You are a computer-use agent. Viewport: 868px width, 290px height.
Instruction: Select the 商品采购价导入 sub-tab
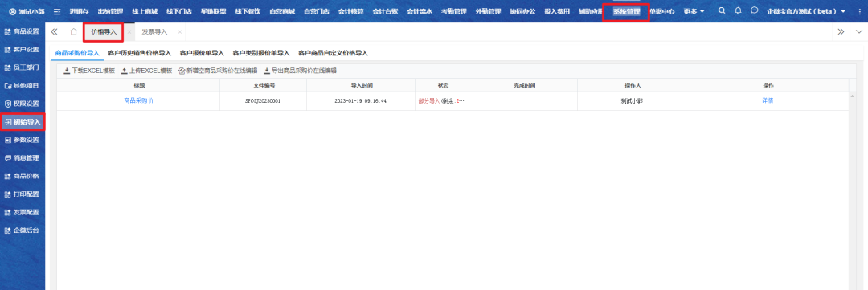pyautogui.click(x=77, y=53)
